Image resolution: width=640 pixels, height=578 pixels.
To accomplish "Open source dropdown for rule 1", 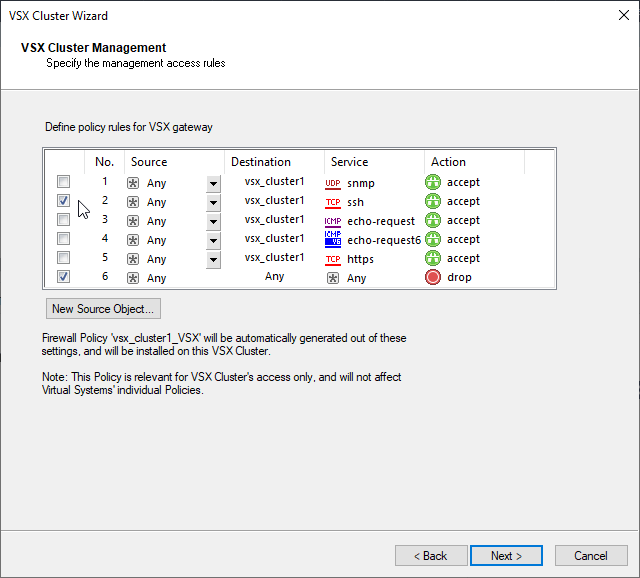I will coord(213,184).
